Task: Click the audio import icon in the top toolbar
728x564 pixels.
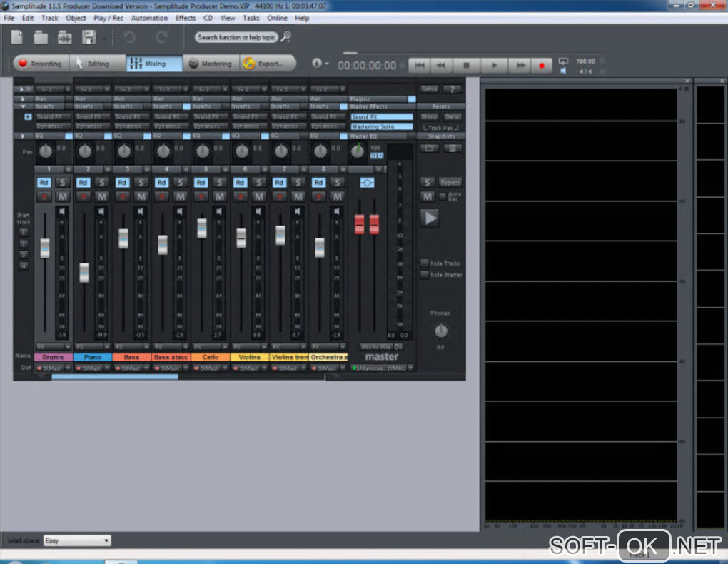Action: click(x=64, y=37)
